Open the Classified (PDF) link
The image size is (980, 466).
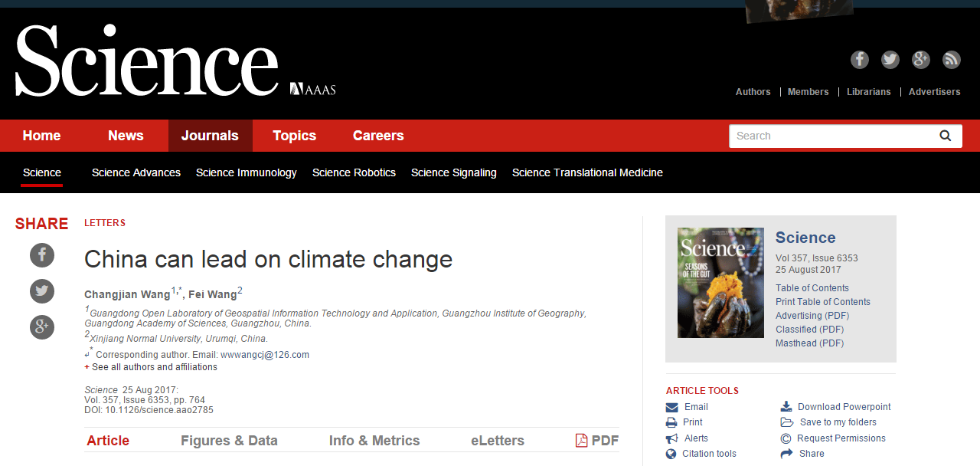(810, 330)
